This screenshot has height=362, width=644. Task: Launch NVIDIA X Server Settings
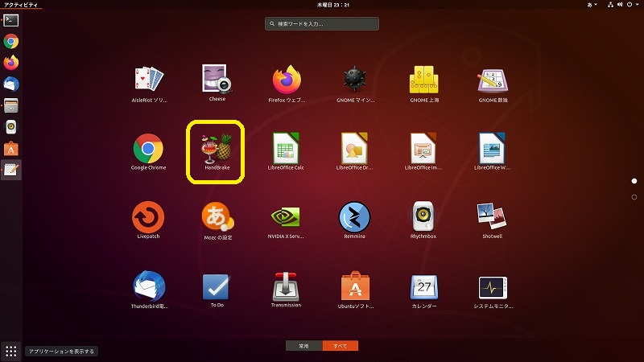286,221
